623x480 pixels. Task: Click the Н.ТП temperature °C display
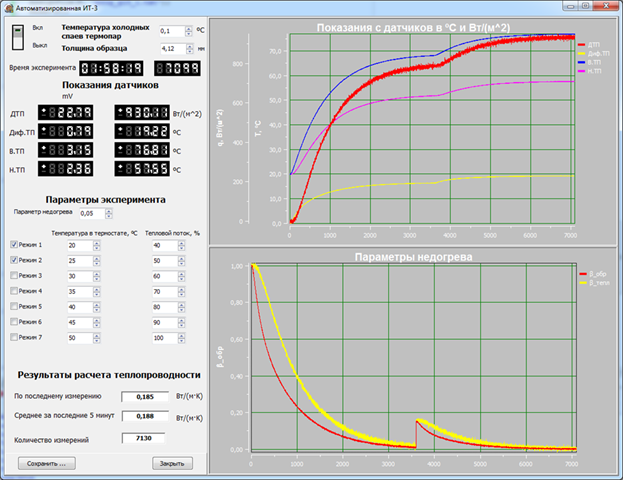pos(142,169)
